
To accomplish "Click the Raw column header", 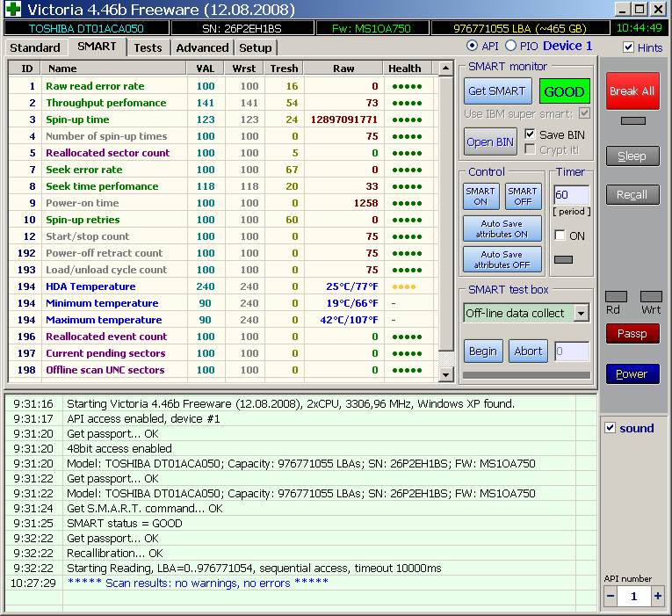I will [343, 69].
